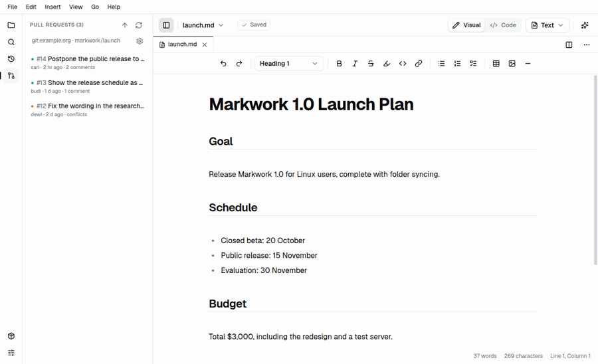Click the 'Release Markwork 1.0 for Linux users' paragraph
The height and width of the screenshot is (364, 598).
[324, 175]
